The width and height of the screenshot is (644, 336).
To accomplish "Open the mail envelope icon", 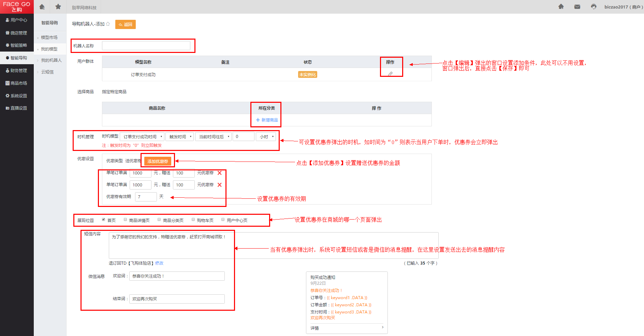I will [577, 7].
